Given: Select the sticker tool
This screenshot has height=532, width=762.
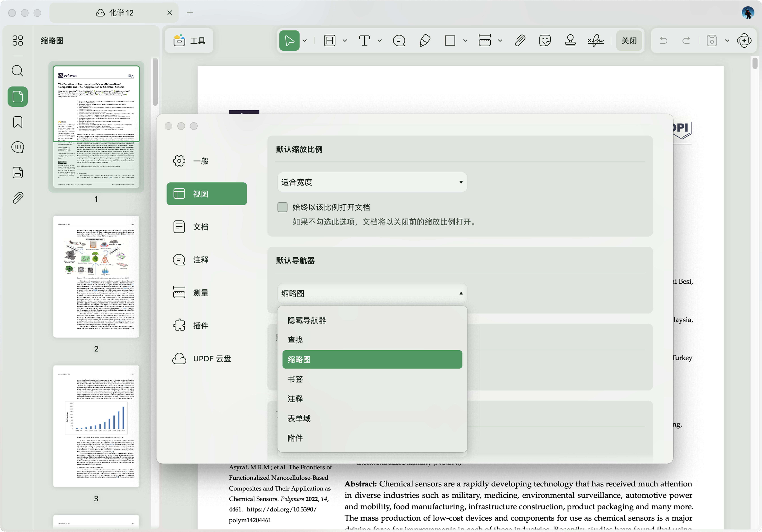Looking at the screenshot, I should pyautogui.click(x=545, y=41).
